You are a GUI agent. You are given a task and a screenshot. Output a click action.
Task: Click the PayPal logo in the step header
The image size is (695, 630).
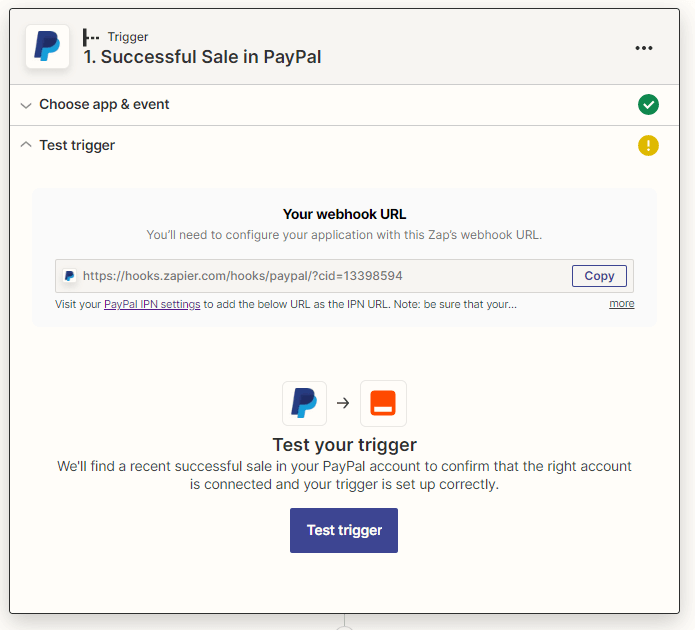47,46
